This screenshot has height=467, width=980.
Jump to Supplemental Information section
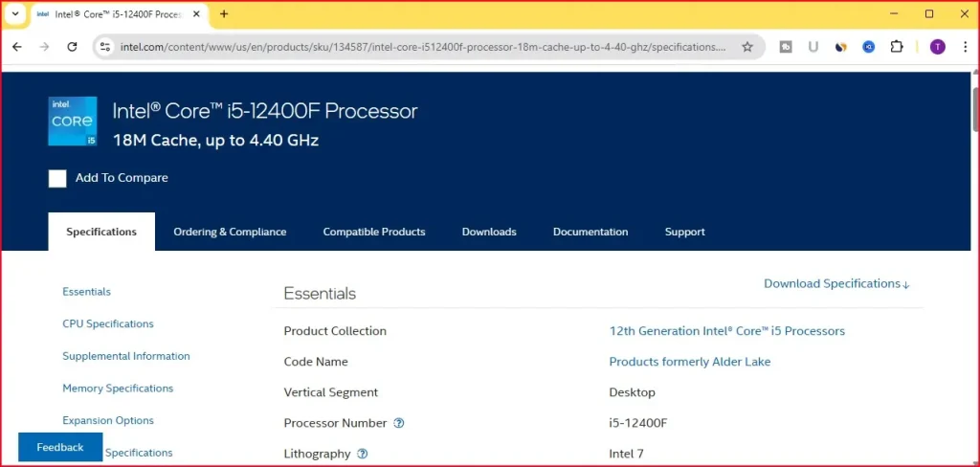[x=126, y=356]
